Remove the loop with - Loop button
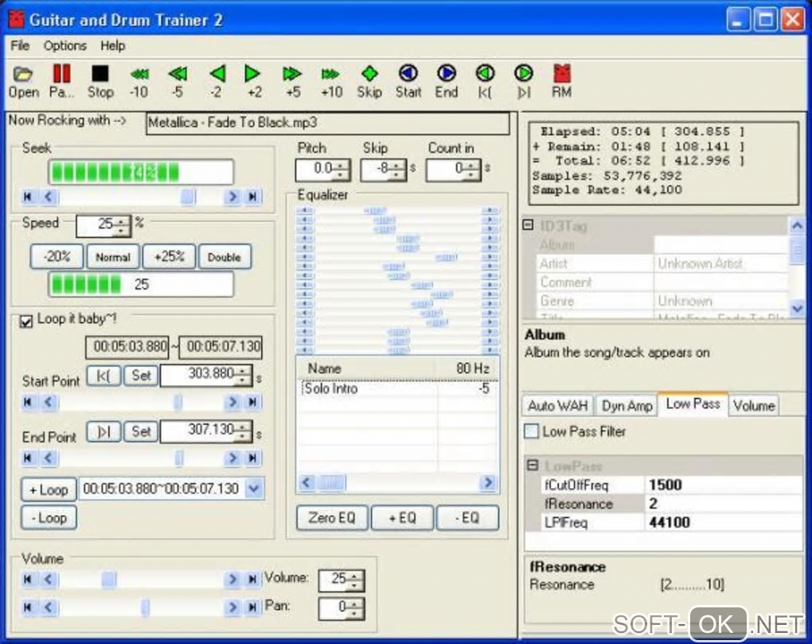 (49, 517)
